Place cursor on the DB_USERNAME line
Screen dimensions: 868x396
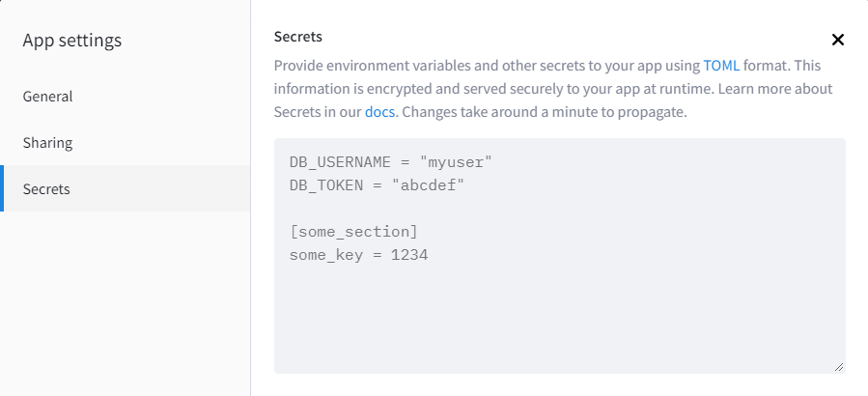pos(391,162)
